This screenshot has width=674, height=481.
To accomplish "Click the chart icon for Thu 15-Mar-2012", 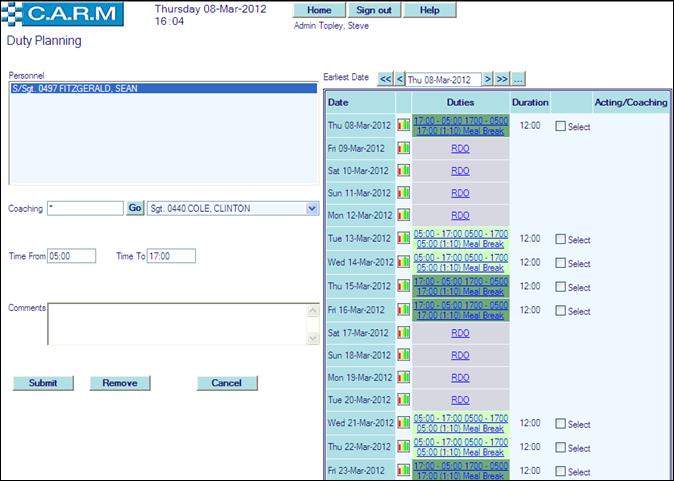I will click(x=404, y=286).
